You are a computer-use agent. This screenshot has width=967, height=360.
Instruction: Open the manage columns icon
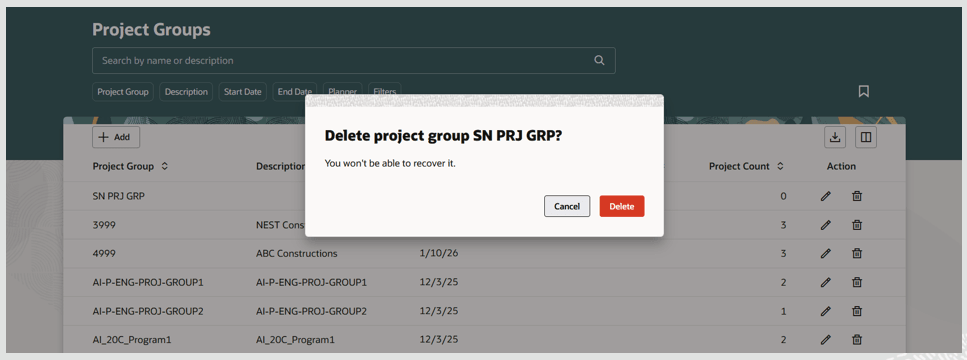tap(866, 137)
